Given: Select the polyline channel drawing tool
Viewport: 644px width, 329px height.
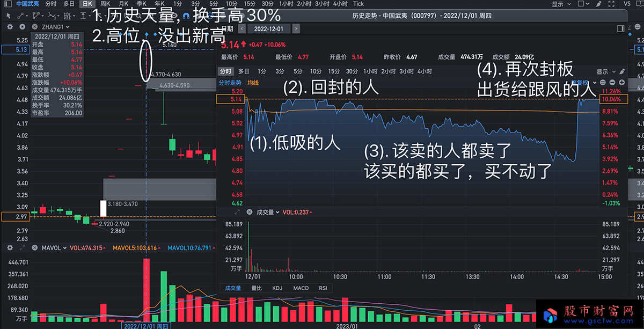Looking at the screenshot, I should [x=35, y=16].
